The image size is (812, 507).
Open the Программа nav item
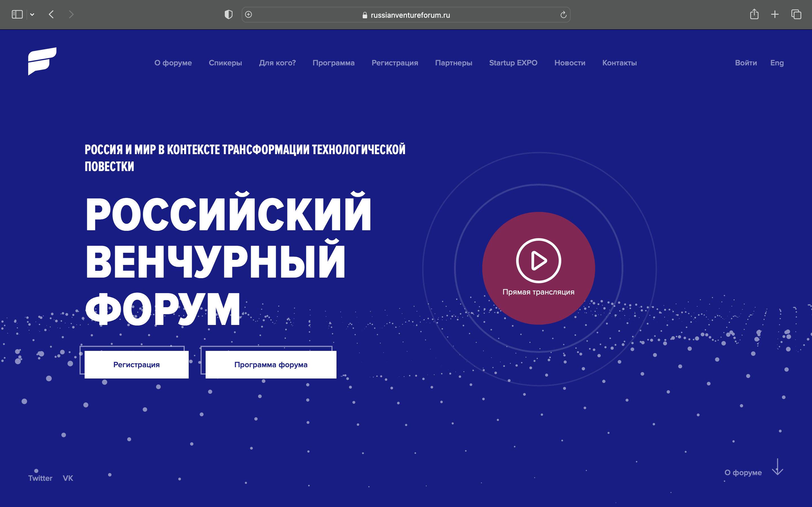coord(334,63)
